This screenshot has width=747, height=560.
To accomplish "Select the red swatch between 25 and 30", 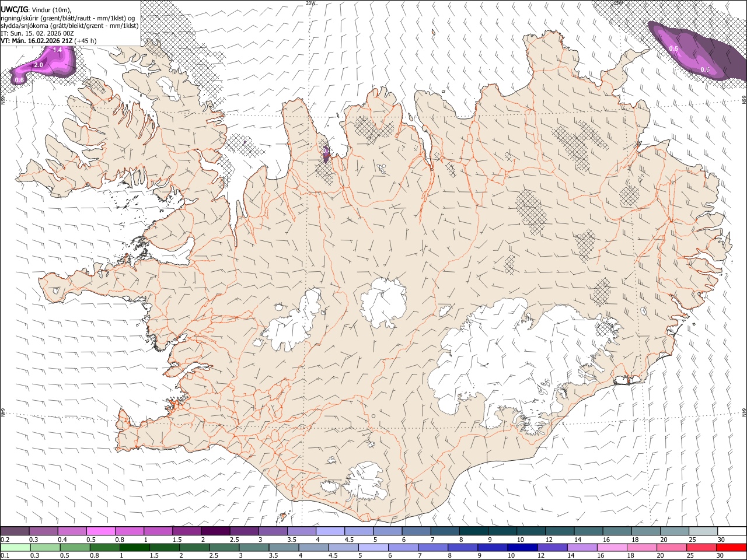I will 703,547.
